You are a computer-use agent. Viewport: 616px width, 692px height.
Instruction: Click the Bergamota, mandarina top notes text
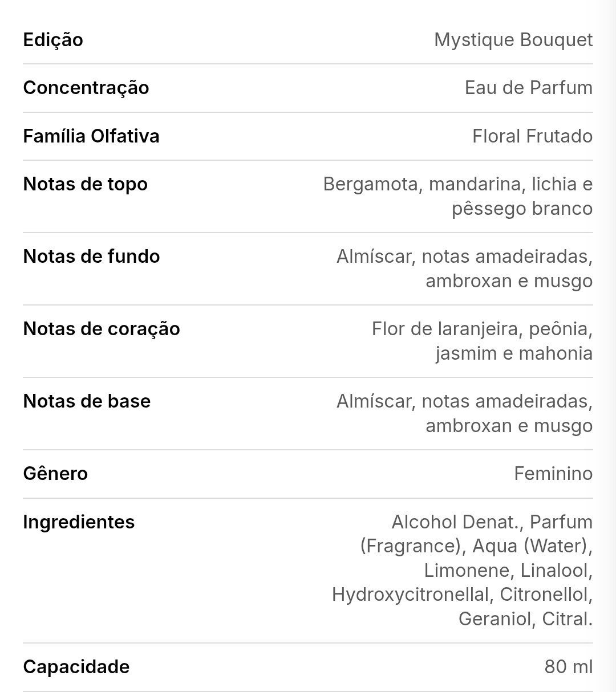[458, 196]
